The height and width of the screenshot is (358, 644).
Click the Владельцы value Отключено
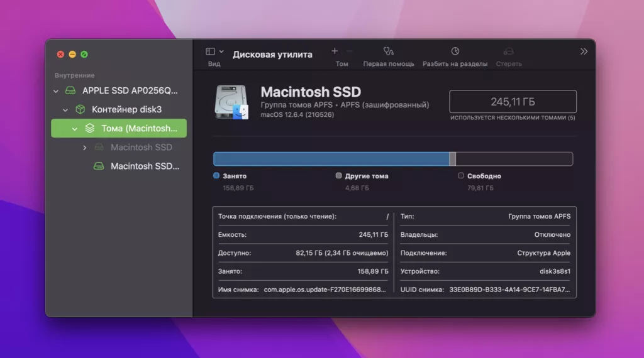coord(552,234)
